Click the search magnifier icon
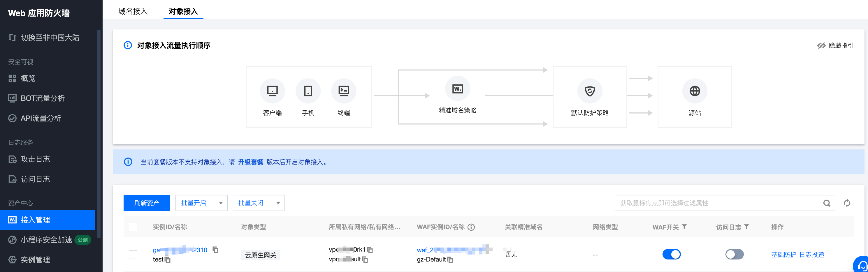 pyautogui.click(x=827, y=203)
